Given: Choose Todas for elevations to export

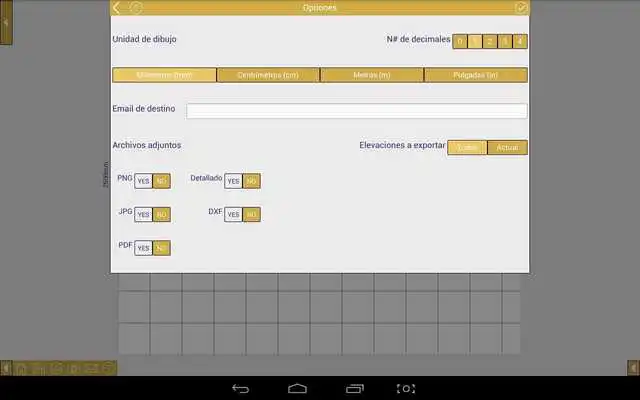Looking at the screenshot, I should [x=466, y=148].
